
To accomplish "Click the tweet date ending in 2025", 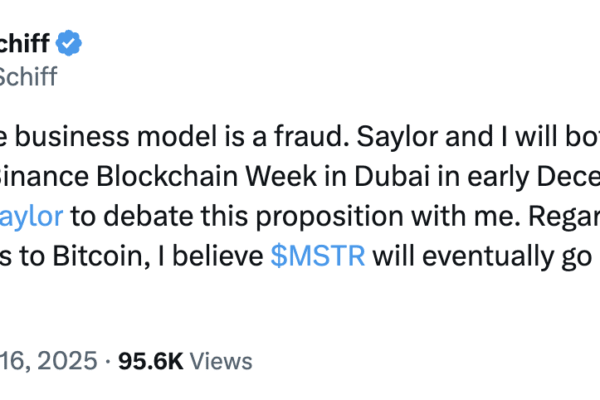I will coord(49,361).
